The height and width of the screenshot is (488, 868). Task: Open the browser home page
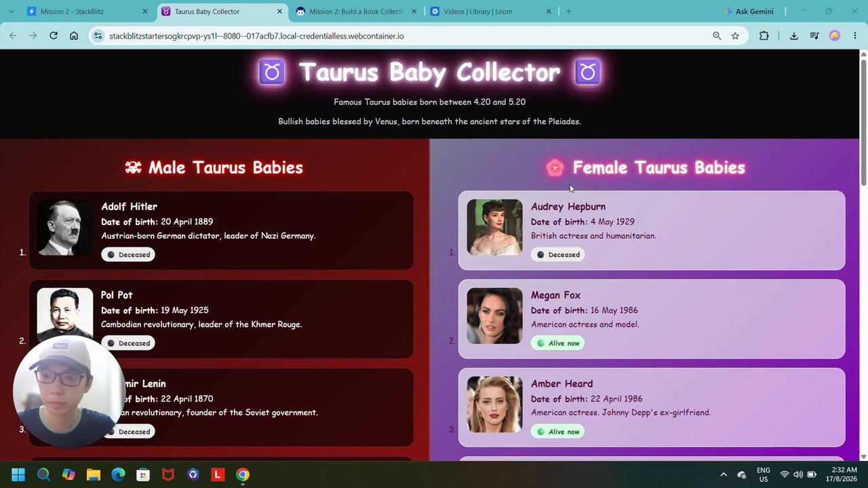74,36
